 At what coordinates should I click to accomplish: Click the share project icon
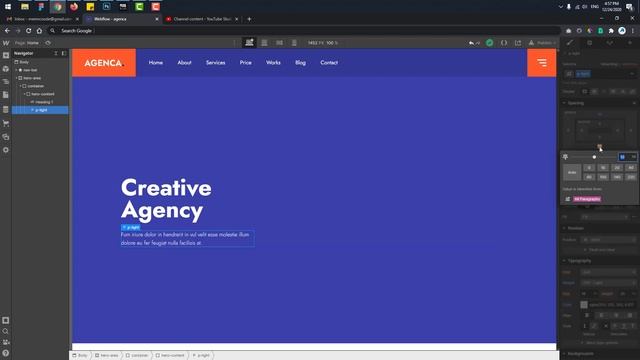coord(518,43)
